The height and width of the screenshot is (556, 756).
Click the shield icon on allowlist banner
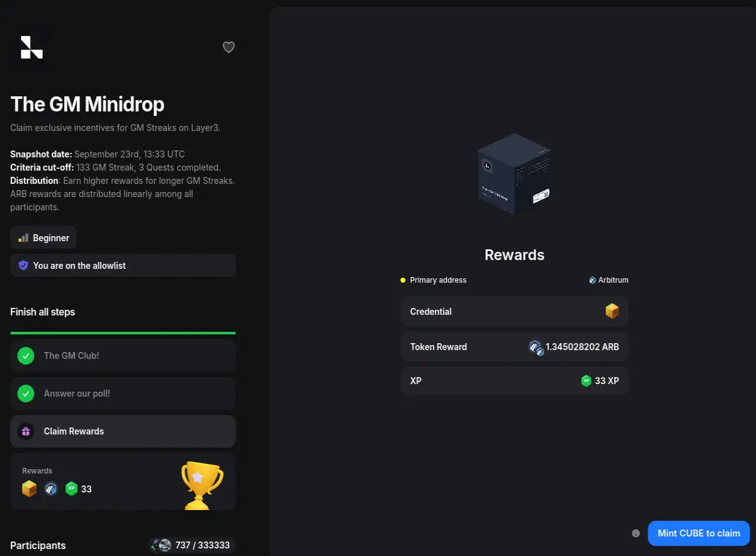click(23, 266)
